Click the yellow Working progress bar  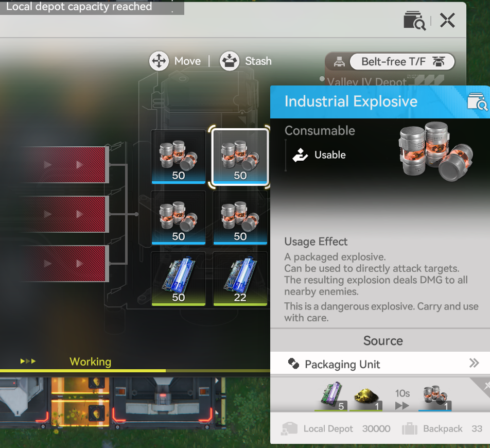coord(135,371)
